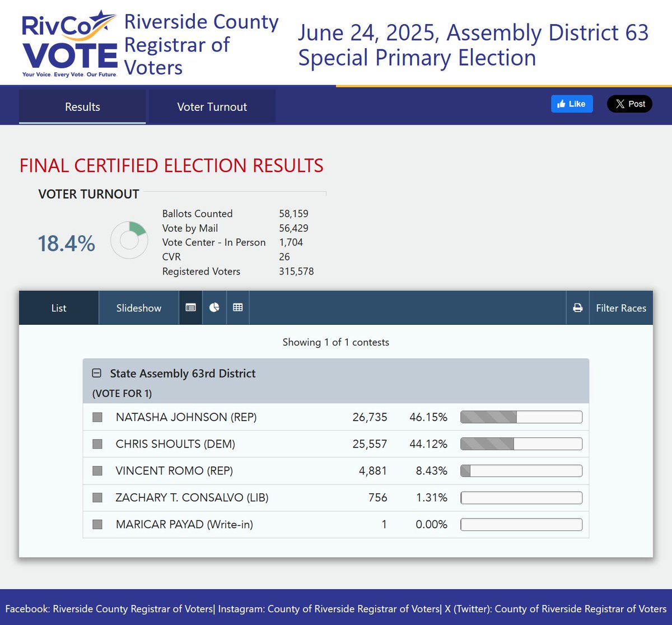672x625 pixels.
Task: Select the Slideshow tab
Action: click(x=139, y=307)
